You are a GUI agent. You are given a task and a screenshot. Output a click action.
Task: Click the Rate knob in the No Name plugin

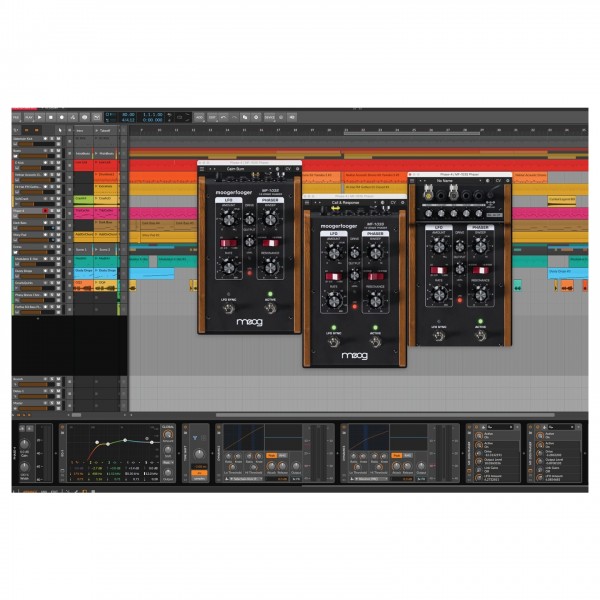pos(439,295)
